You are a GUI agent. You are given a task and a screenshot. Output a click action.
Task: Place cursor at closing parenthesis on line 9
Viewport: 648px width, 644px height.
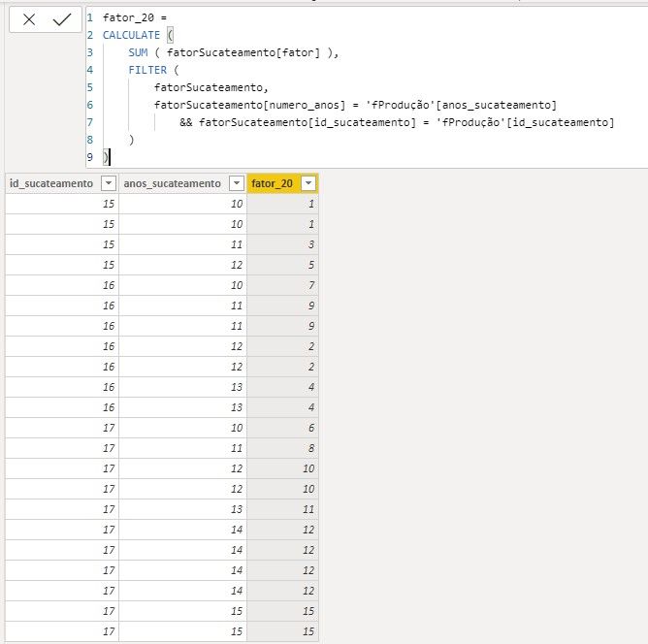tap(106, 157)
